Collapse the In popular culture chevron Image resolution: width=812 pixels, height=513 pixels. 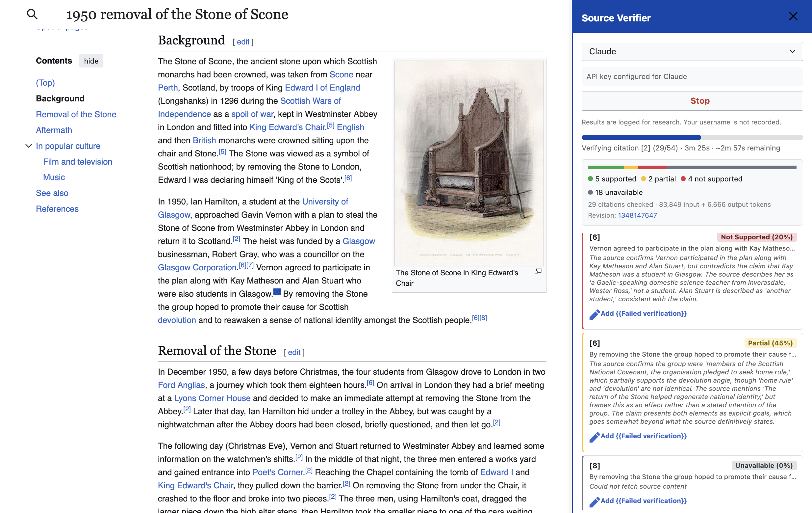(x=29, y=146)
